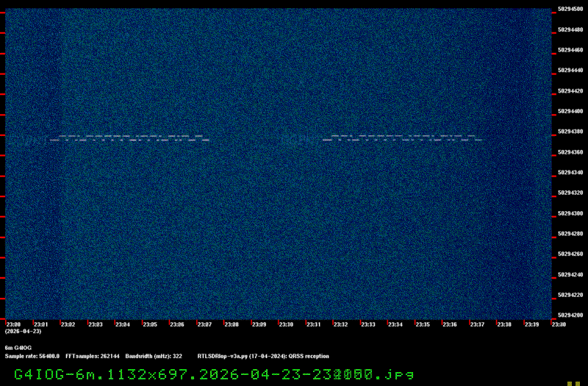Screen dimensions: 588x386
Task: Click the first QRSS signal trace near 23:04
Action: tap(129, 138)
